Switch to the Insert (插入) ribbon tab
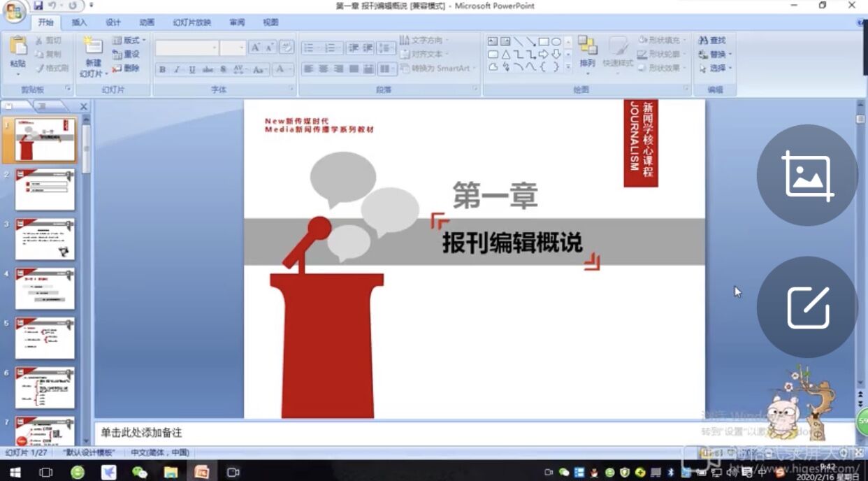Image resolution: width=868 pixels, height=481 pixels. tap(80, 22)
